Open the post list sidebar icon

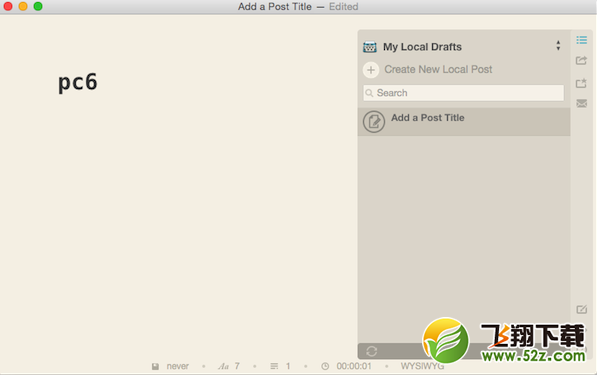[x=581, y=40]
